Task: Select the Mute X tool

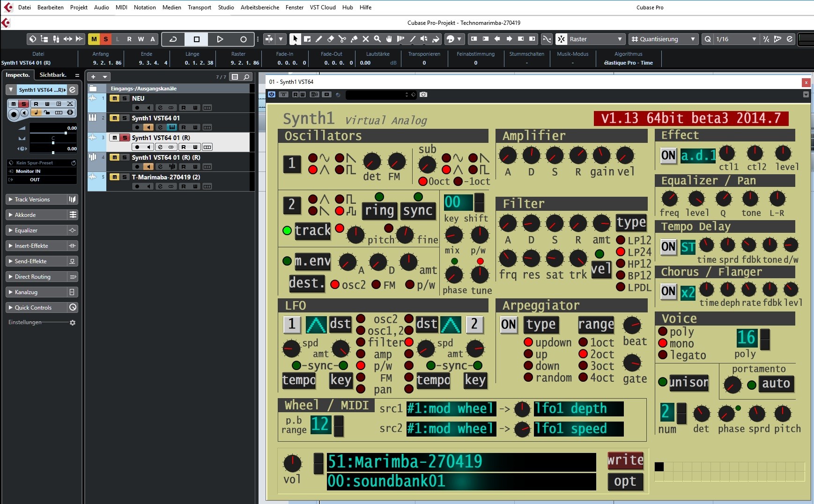Action: pos(365,39)
